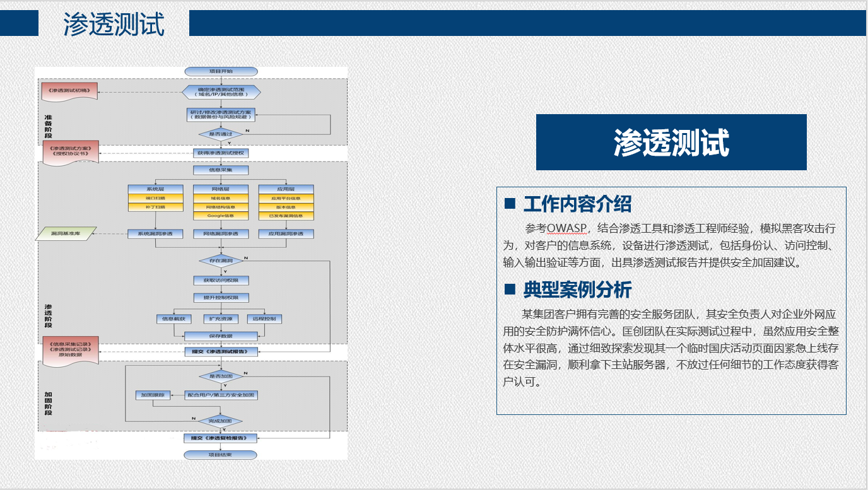The image size is (868, 490).
Task: Select the 确定渗透测试范围 hexagon shape
Action: pyautogui.click(x=221, y=91)
